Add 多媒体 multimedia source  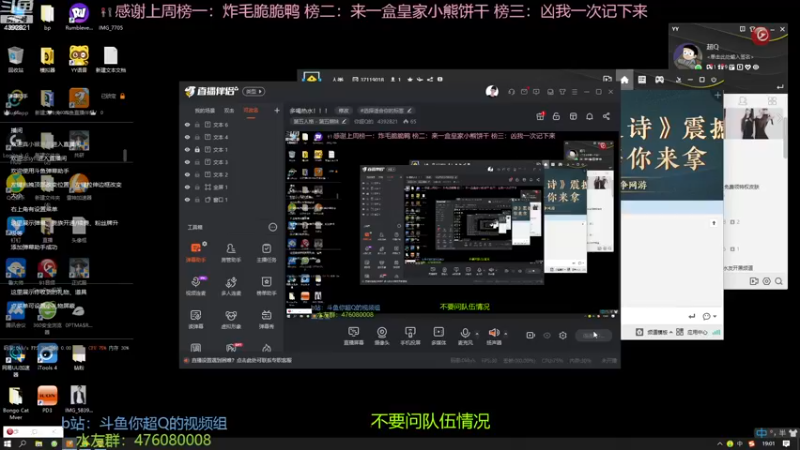click(x=438, y=336)
